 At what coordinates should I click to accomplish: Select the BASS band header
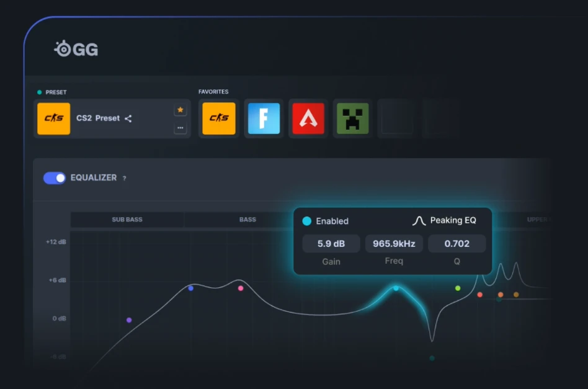(247, 220)
